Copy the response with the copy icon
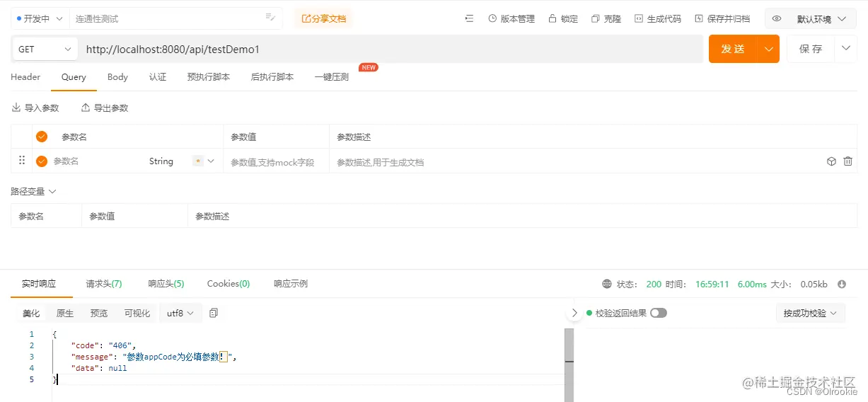The image size is (868, 402). pyautogui.click(x=214, y=313)
